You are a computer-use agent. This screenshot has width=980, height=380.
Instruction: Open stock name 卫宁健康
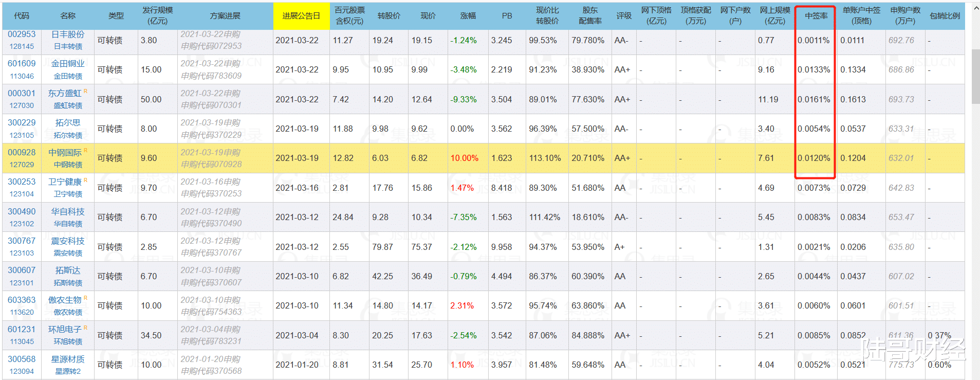coord(65,182)
